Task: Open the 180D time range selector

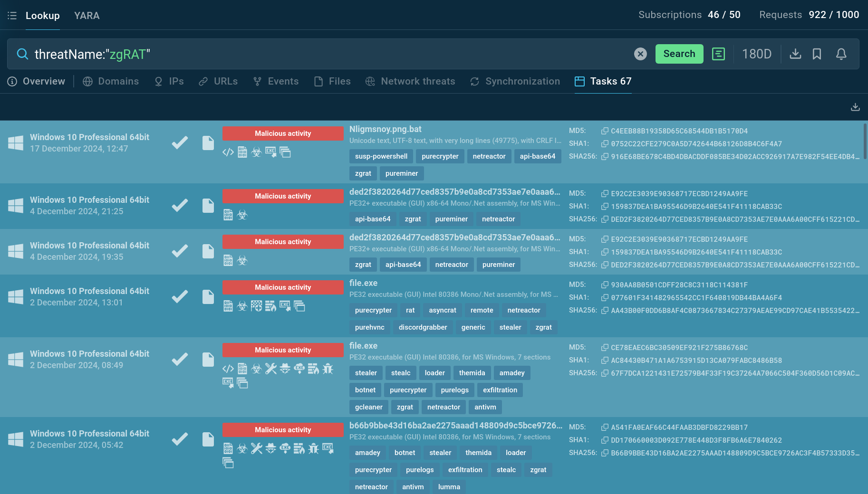Action: point(756,54)
